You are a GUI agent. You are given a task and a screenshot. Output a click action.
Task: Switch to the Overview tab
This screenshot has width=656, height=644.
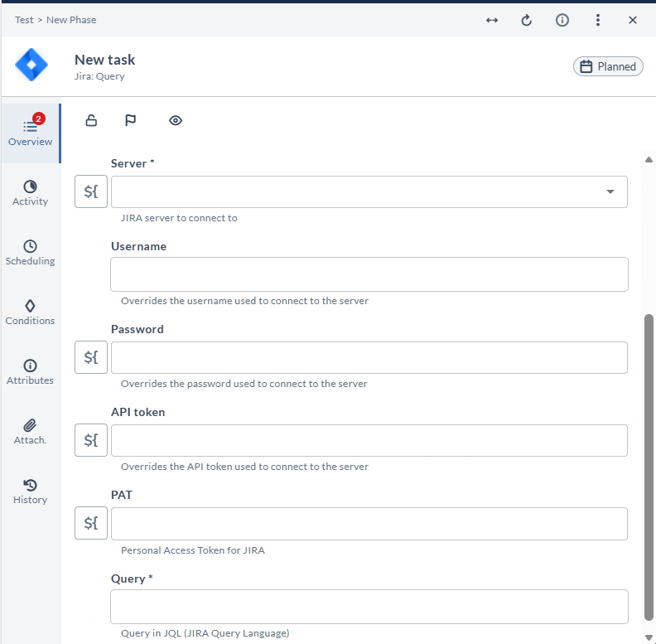(30, 133)
